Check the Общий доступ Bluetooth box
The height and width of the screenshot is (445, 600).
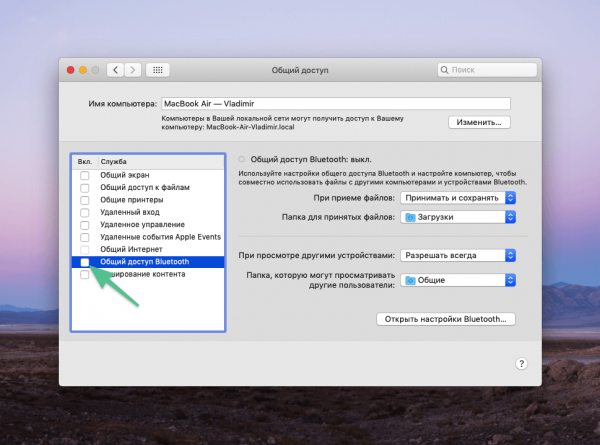click(85, 262)
